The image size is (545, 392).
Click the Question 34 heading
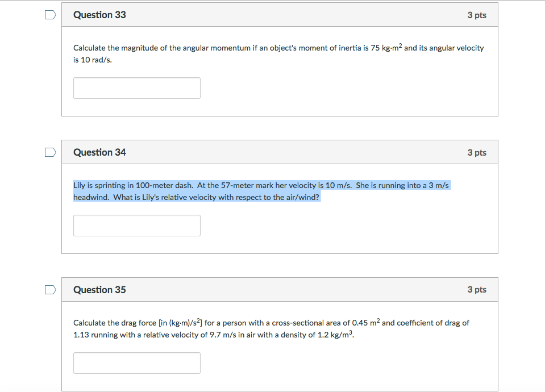(x=100, y=152)
